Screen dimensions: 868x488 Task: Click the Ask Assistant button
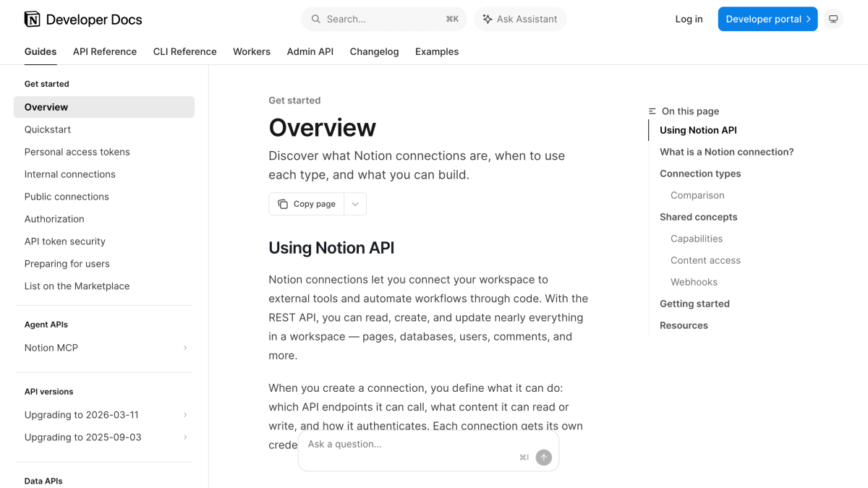click(520, 20)
